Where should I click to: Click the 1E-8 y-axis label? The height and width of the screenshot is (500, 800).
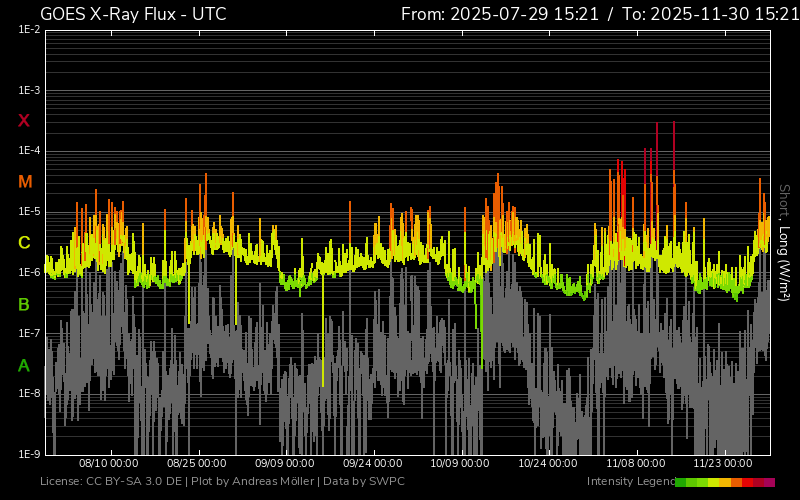tap(29, 393)
